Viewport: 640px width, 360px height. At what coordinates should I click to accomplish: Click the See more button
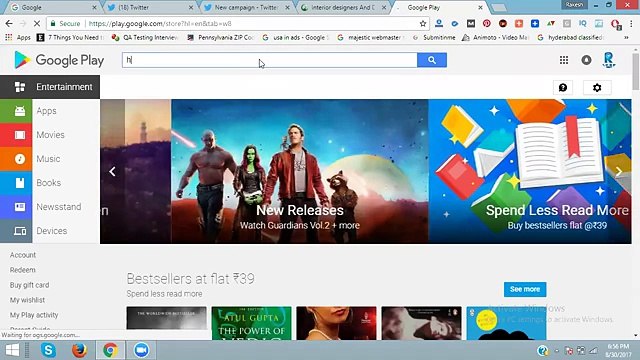click(x=525, y=289)
